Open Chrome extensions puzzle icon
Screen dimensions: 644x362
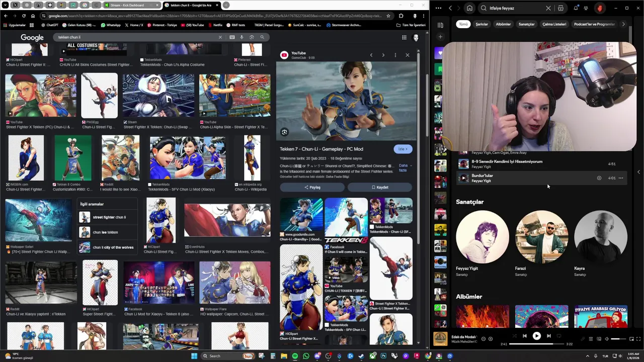tap(401, 16)
